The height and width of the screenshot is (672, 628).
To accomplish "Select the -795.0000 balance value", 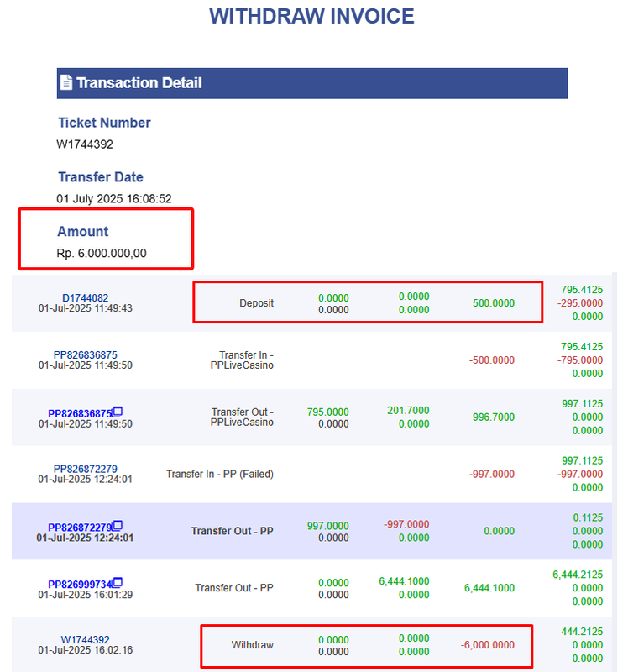I will click(x=580, y=360).
